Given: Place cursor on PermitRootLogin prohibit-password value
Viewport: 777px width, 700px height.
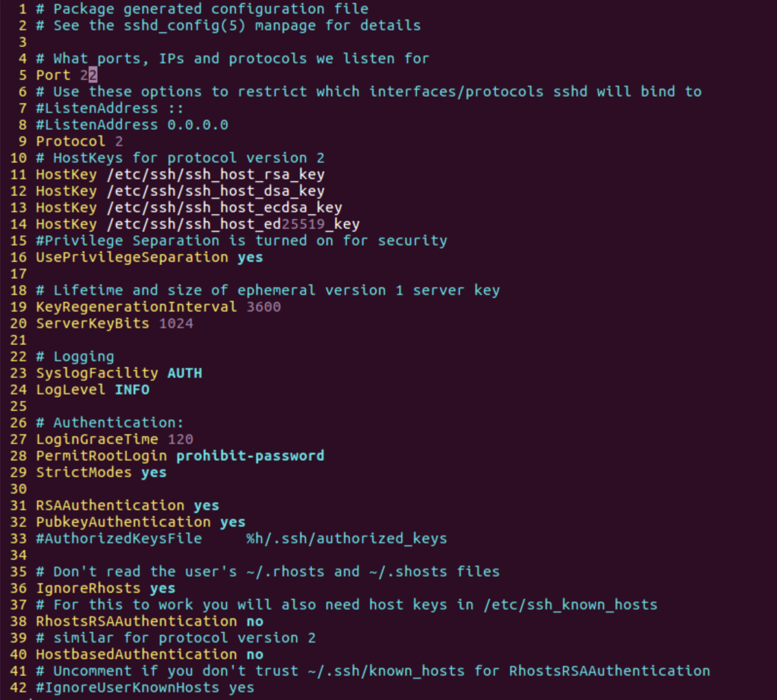Looking at the screenshot, I should 250,456.
